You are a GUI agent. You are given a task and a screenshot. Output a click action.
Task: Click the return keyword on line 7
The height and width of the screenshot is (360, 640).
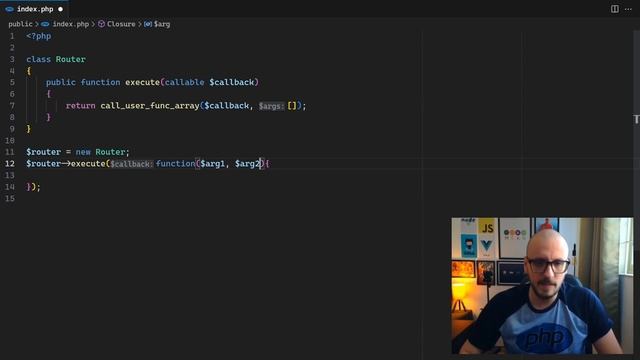pyautogui.click(x=80, y=106)
